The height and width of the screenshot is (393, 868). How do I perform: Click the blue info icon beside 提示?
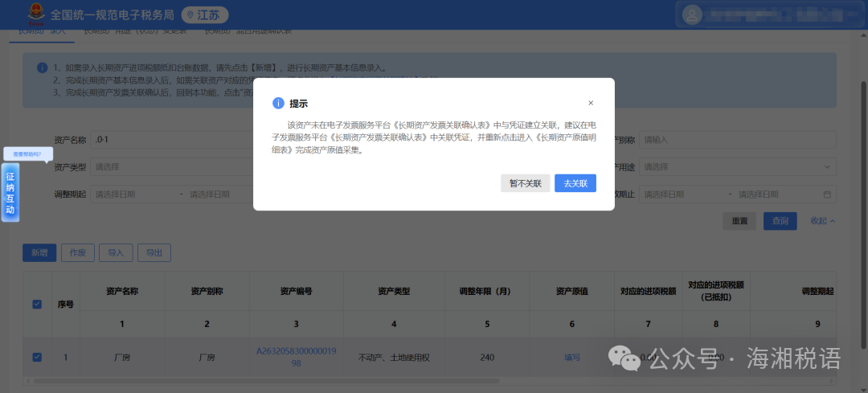click(278, 103)
